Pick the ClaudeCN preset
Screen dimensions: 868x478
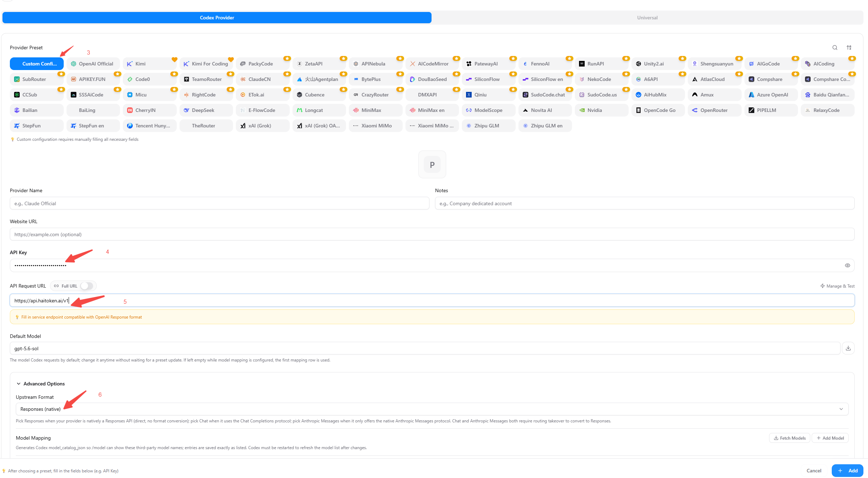pos(263,79)
